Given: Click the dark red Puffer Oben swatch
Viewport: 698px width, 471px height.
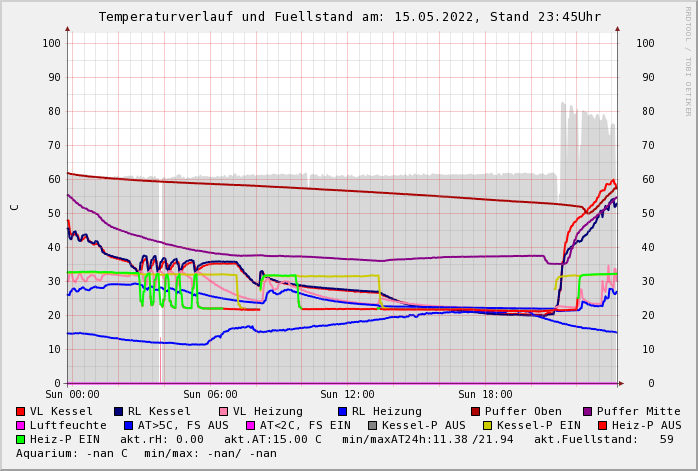Looking at the screenshot, I should [476, 412].
